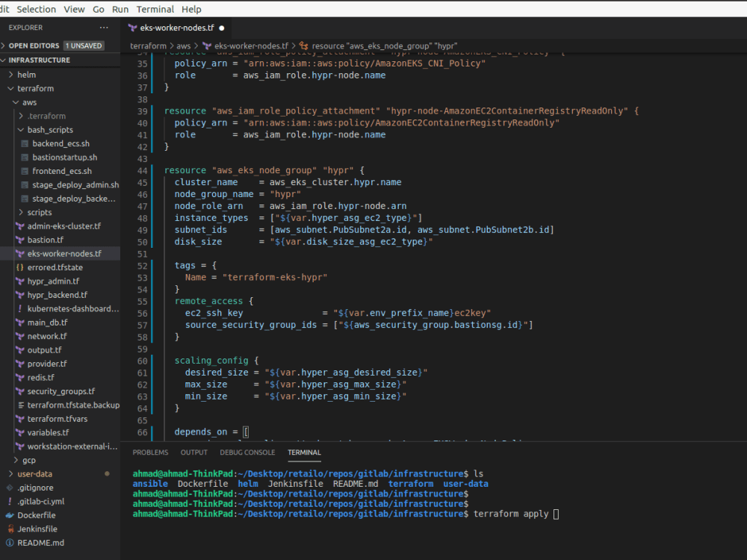Click the shell script icon beside bastionstartup.sh
Screen dimensions: 747x560
tap(25, 157)
